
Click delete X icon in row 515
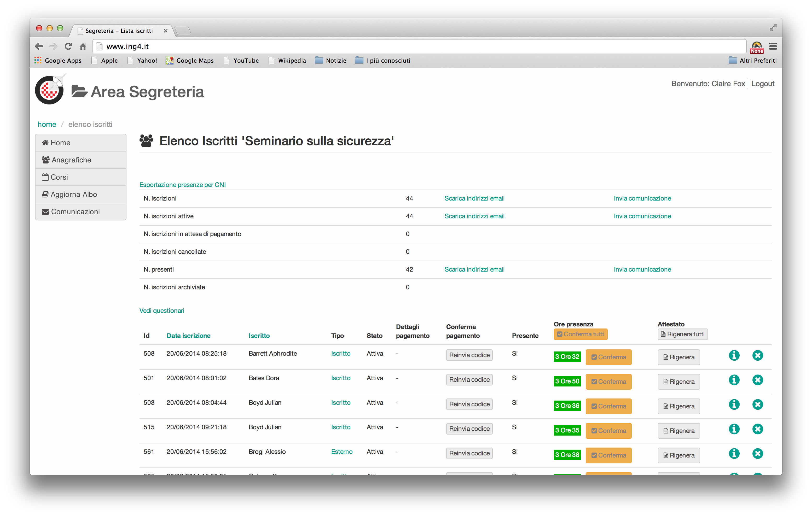pyautogui.click(x=757, y=429)
